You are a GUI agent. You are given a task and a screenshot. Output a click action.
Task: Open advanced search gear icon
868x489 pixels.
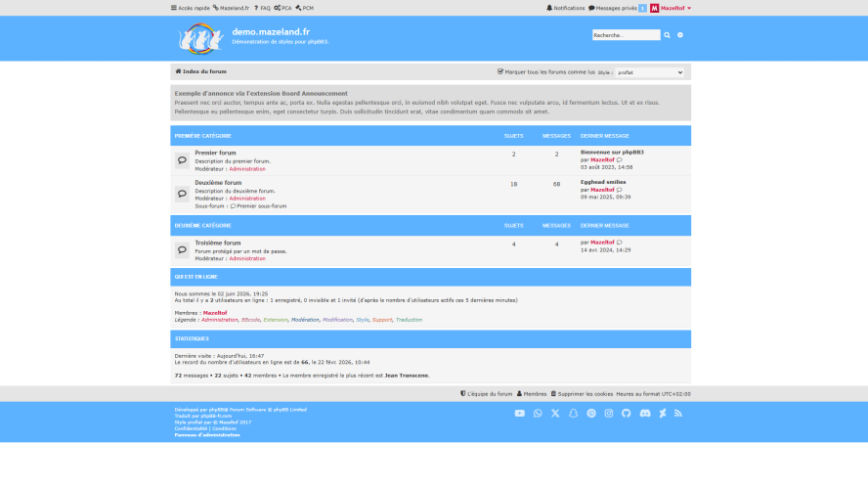click(680, 35)
